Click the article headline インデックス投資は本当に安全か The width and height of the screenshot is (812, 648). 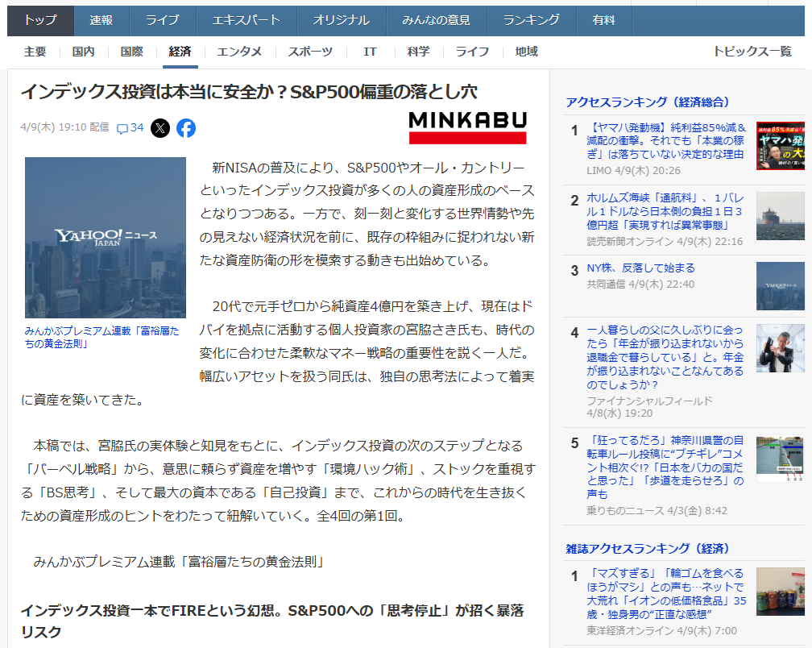click(249, 92)
